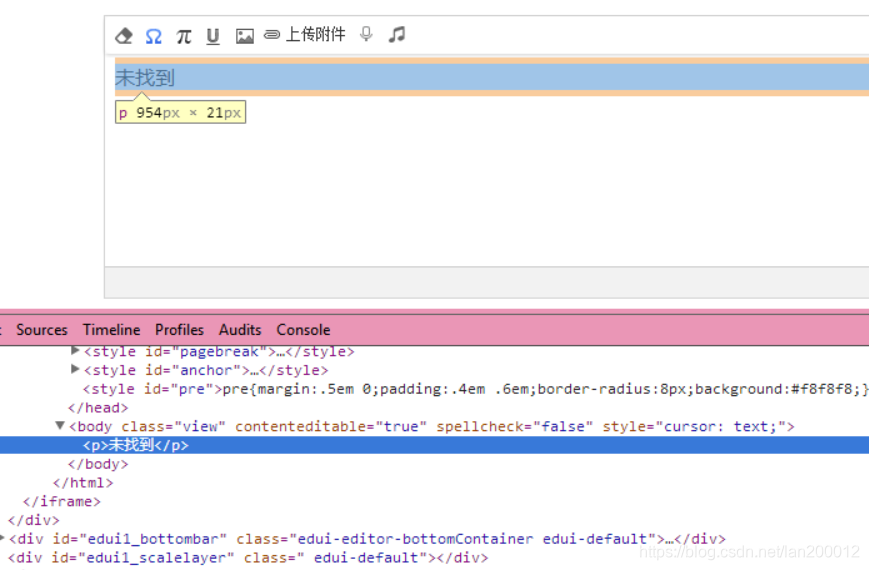Click the editor's bottom status bar
The height and width of the screenshot is (570, 869).
(487, 282)
